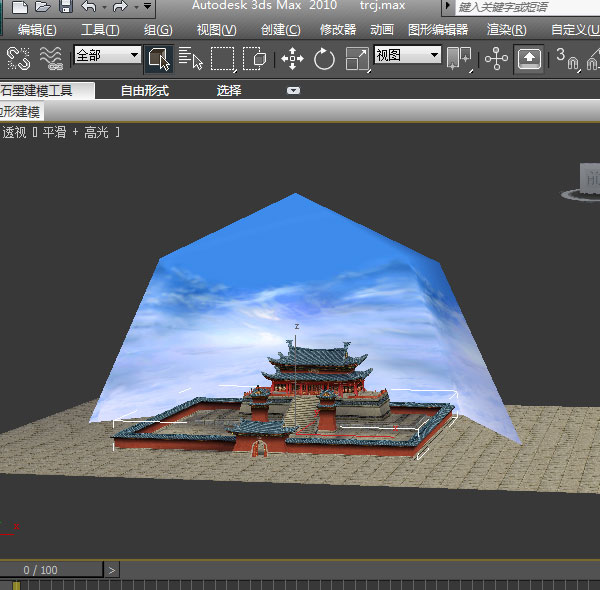The height and width of the screenshot is (590, 600).
Task: Expand the undo history dropdown arrow
Action: point(104,7)
